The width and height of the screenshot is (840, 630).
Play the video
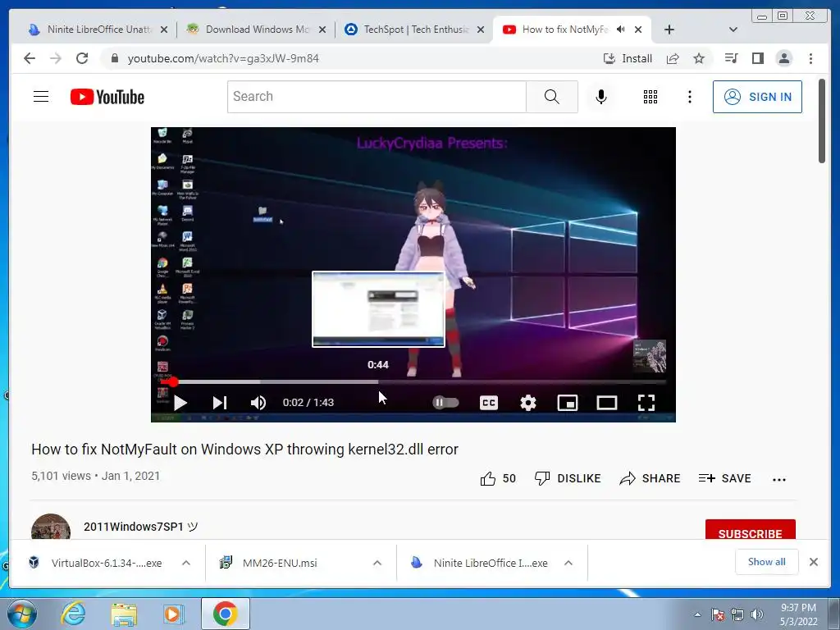point(180,403)
